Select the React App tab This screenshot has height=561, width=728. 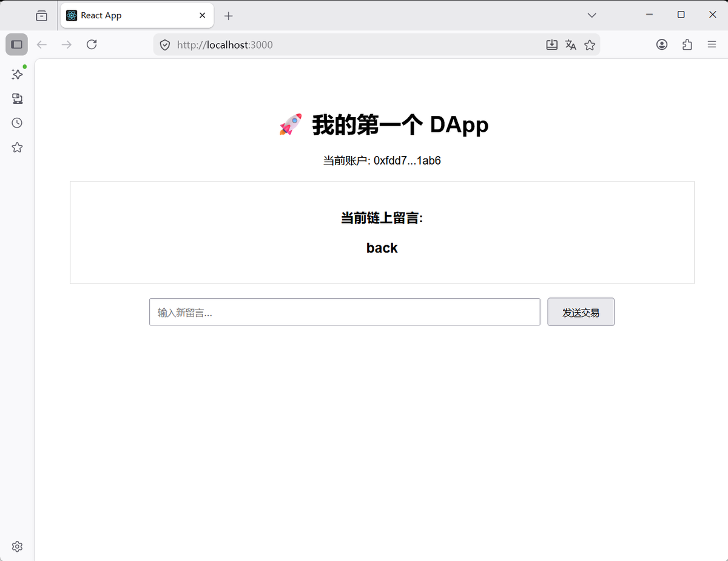pos(137,15)
